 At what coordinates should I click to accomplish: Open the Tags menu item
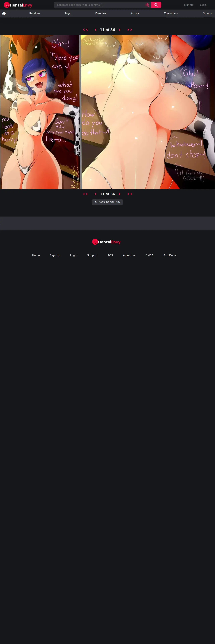pyautogui.click(x=68, y=13)
